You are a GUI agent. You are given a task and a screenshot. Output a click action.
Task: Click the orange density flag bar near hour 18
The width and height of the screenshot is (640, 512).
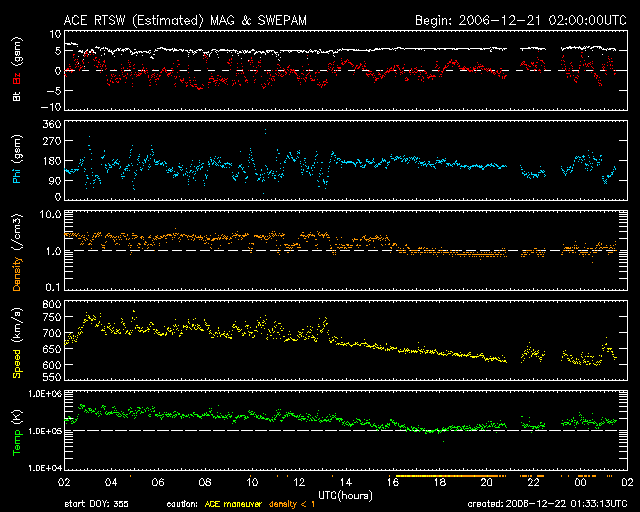(x=440, y=473)
